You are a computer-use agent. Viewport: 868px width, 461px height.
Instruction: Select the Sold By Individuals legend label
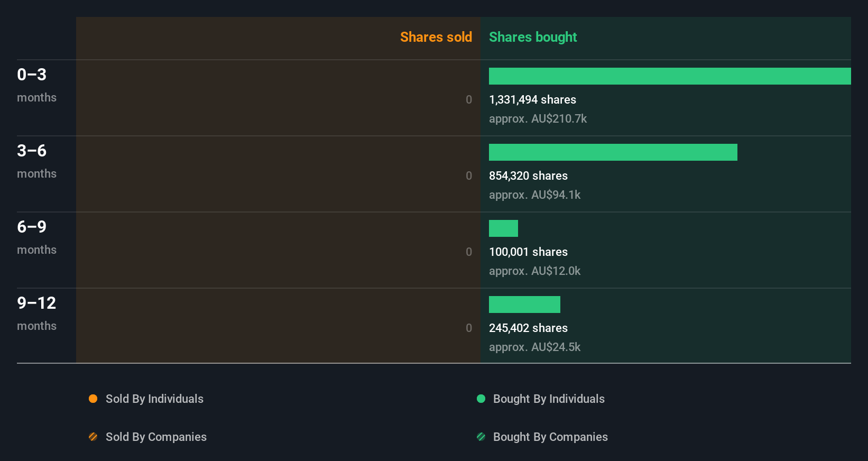click(154, 399)
